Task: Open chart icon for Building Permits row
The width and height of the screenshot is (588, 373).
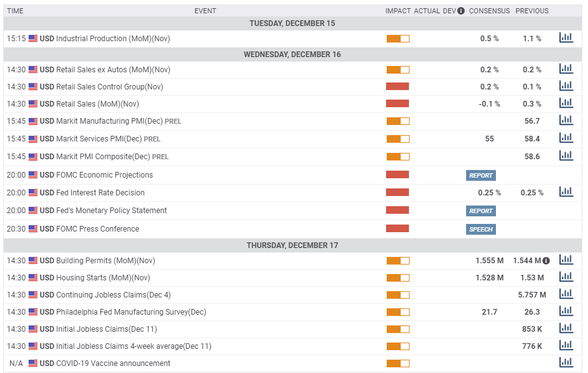Action: click(x=566, y=260)
